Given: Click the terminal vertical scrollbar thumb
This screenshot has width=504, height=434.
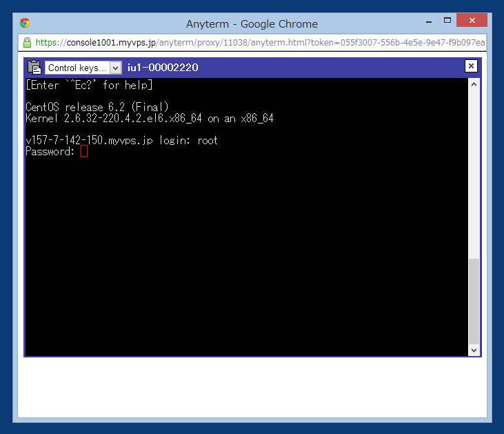Looking at the screenshot, I should click(474, 302).
